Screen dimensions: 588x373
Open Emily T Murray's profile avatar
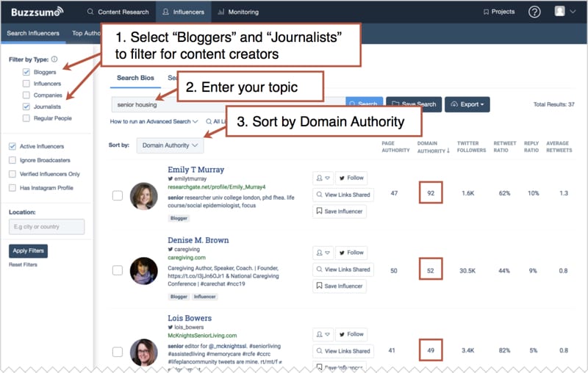pyautogui.click(x=143, y=196)
